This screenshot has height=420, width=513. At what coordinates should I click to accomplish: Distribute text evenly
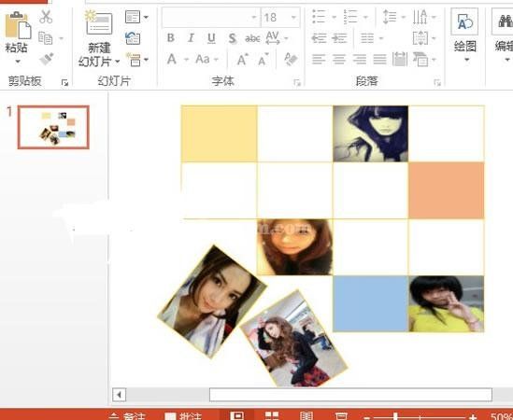click(400, 60)
